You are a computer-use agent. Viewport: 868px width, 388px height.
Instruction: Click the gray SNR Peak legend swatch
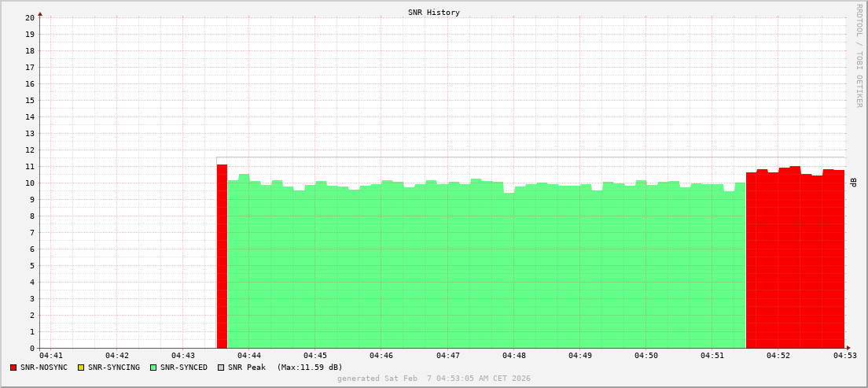pos(221,368)
